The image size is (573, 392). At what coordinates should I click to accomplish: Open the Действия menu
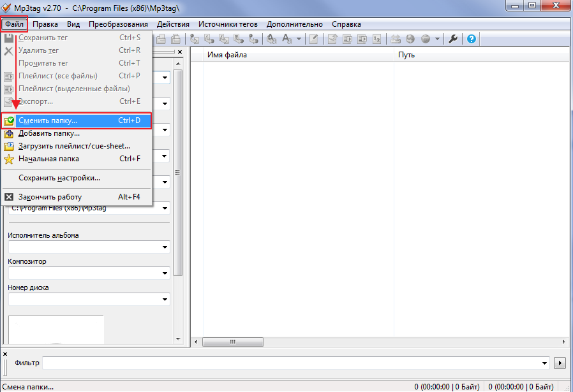coord(173,24)
